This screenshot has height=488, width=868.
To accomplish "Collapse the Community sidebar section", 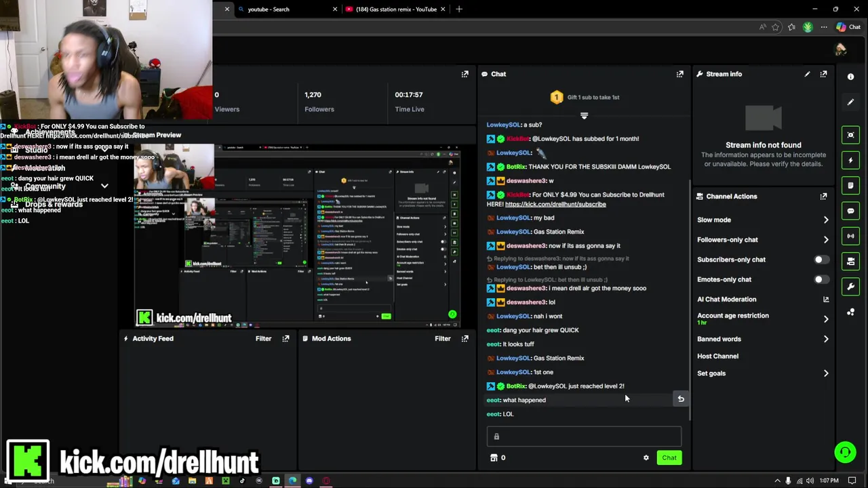I will point(104,186).
